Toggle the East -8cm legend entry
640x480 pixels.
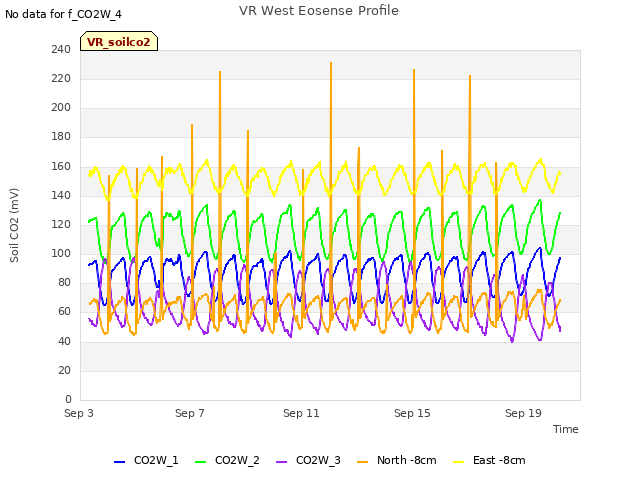[x=489, y=461]
